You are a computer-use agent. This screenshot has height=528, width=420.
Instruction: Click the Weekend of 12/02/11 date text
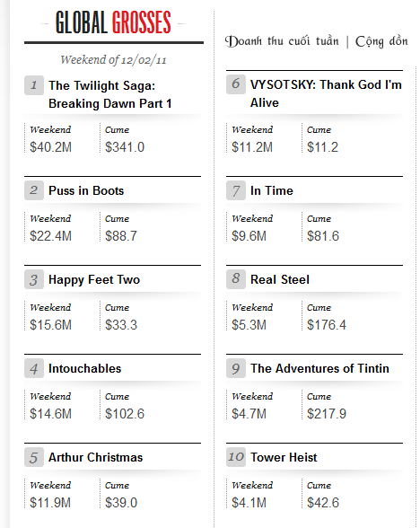click(113, 60)
